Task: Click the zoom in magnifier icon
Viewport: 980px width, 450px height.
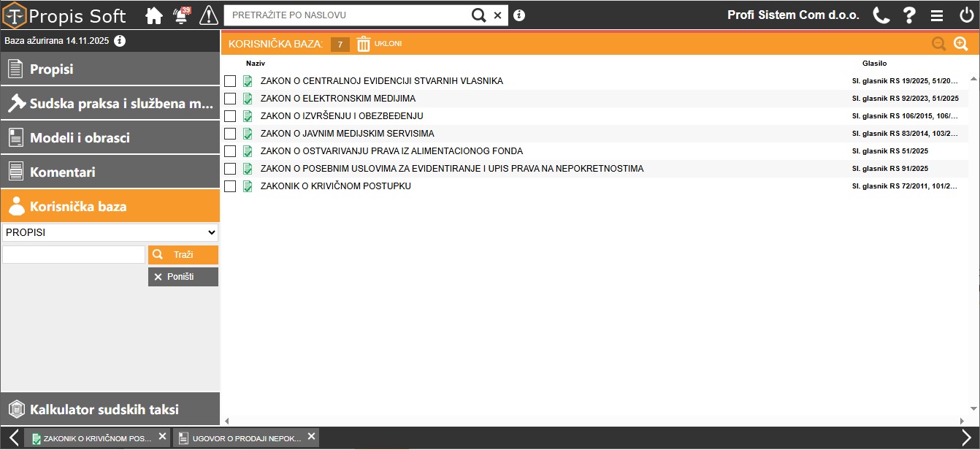Action: pyautogui.click(x=961, y=44)
